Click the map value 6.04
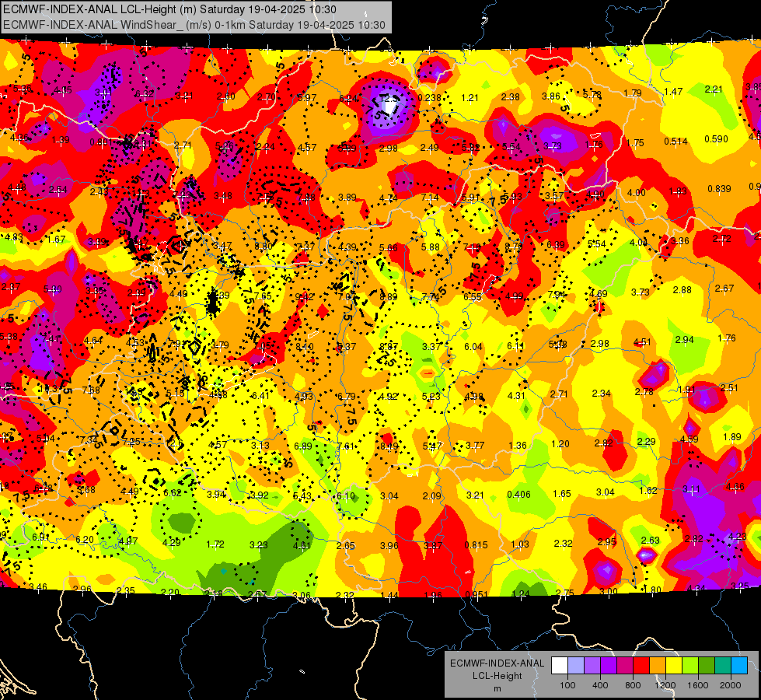Viewport: 761px width, 700px height. click(473, 346)
